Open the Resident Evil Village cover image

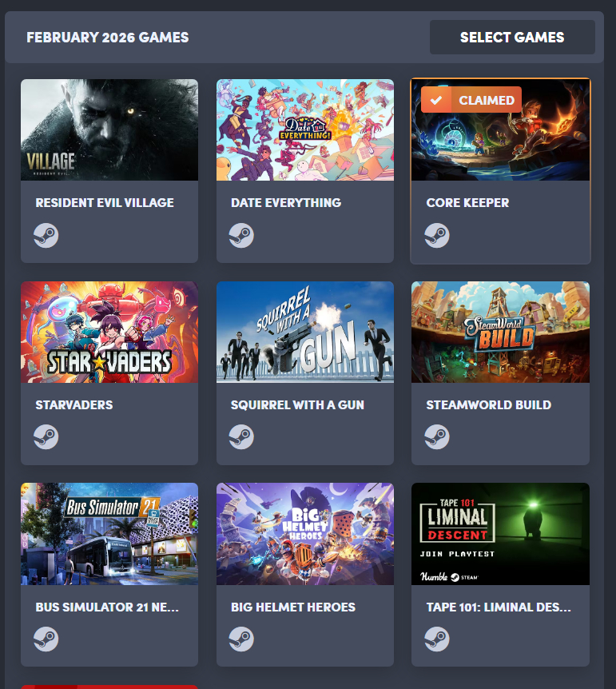(x=109, y=130)
